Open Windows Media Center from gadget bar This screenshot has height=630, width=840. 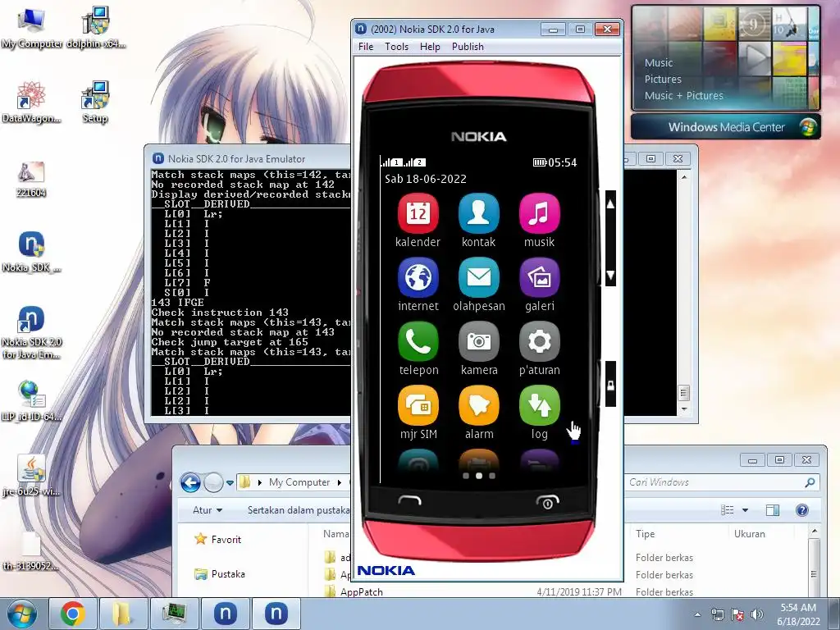tap(726, 127)
